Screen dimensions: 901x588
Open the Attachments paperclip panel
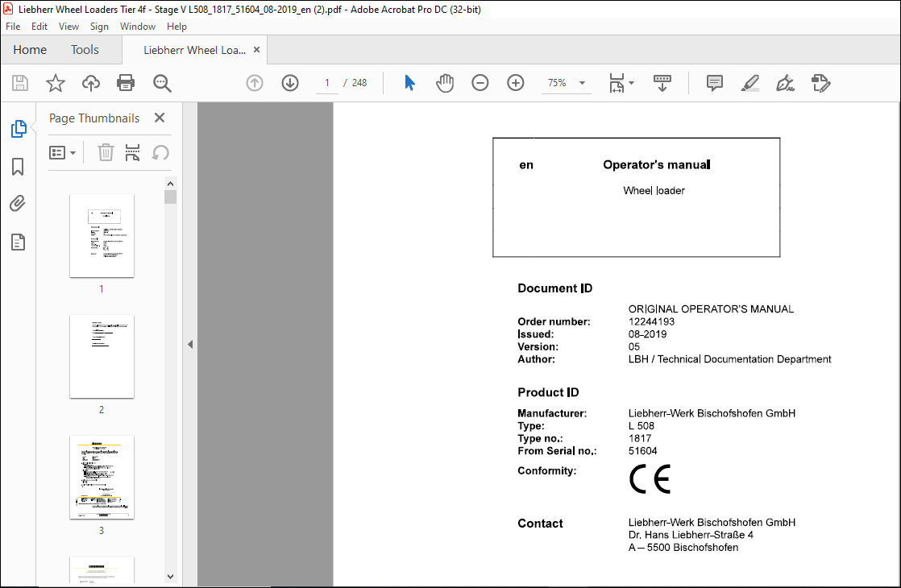tap(18, 204)
